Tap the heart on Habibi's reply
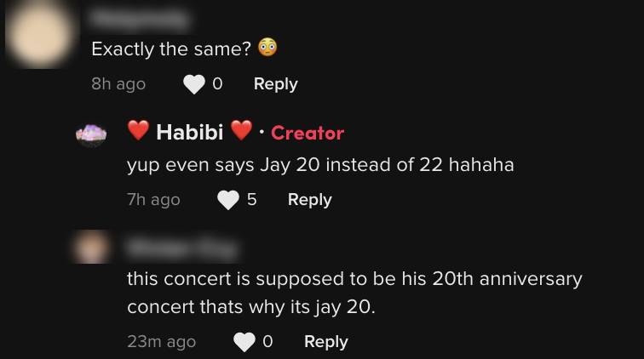 (228, 200)
